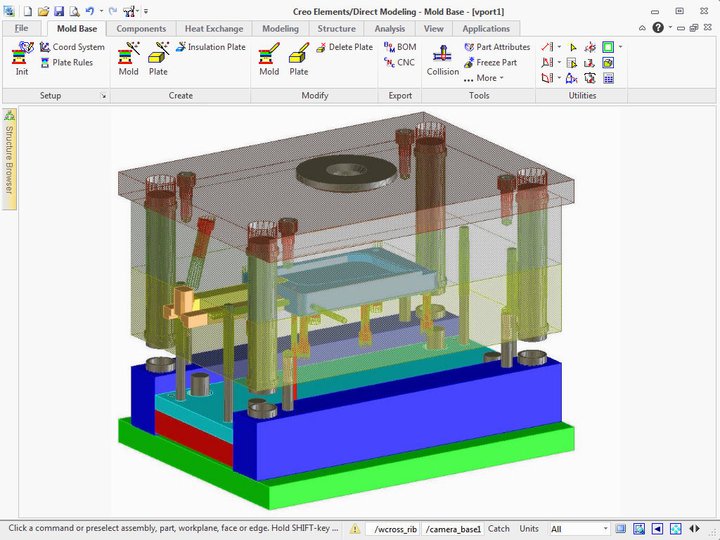Click the yellow box in blue frame icon
720x540 pixels.
coord(608,62)
